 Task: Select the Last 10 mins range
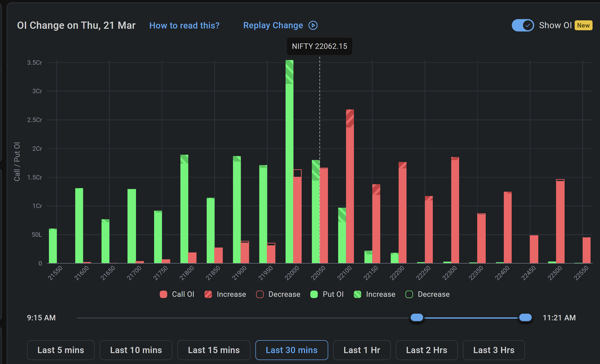[136, 350]
